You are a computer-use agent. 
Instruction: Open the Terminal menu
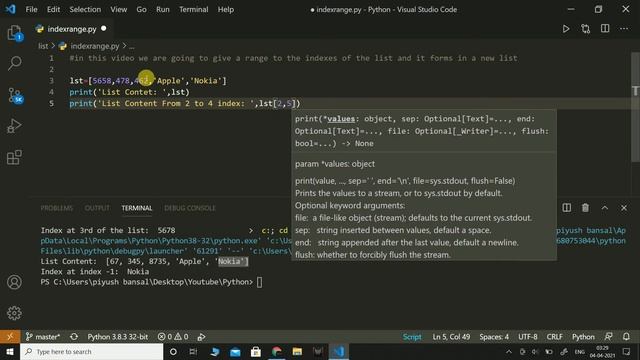pyautogui.click(x=193, y=9)
